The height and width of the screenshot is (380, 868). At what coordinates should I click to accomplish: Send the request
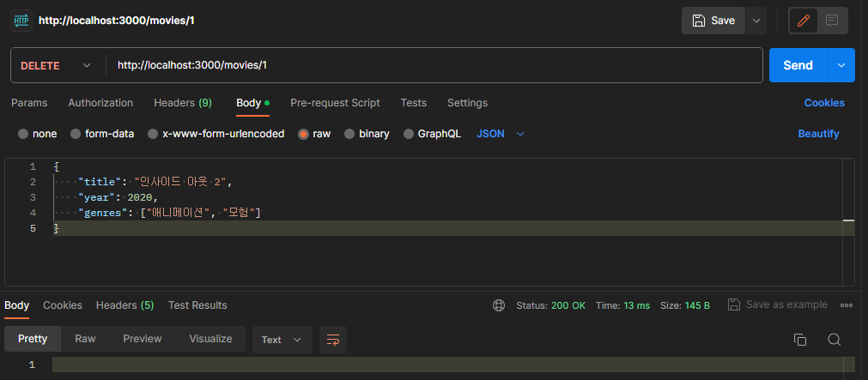pos(798,65)
